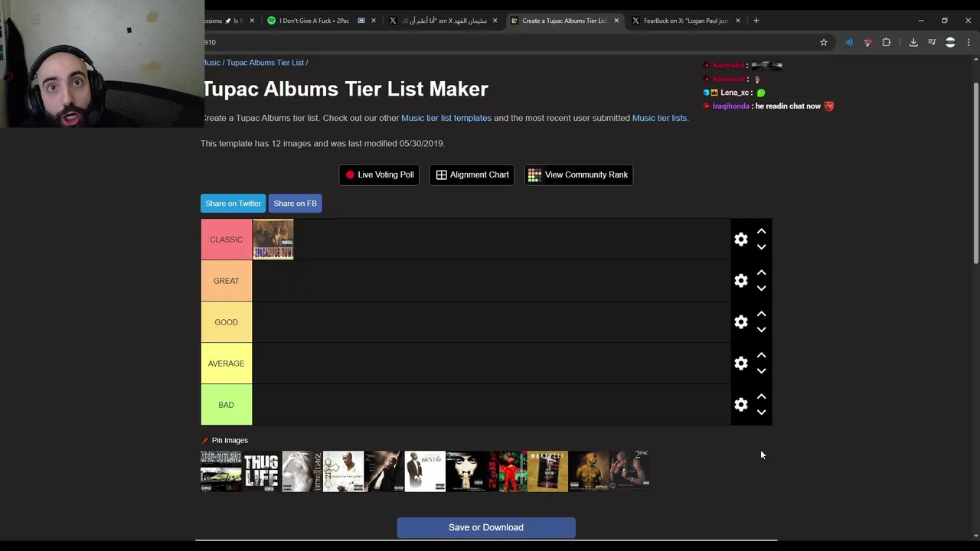Image resolution: width=980 pixels, height=551 pixels.
Task: Open settings gear for GREAT tier
Action: pyautogui.click(x=740, y=281)
